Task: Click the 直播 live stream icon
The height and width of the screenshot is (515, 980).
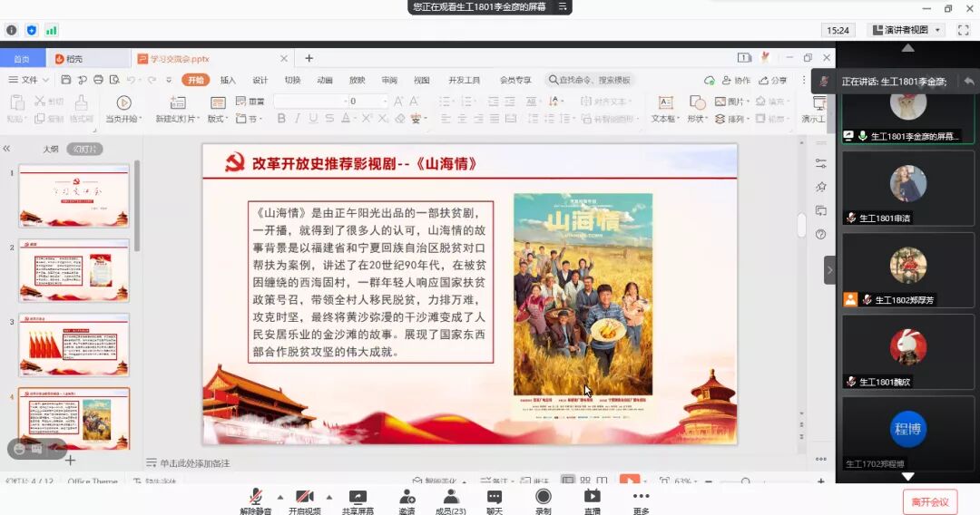Action: pyautogui.click(x=592, y=498)
